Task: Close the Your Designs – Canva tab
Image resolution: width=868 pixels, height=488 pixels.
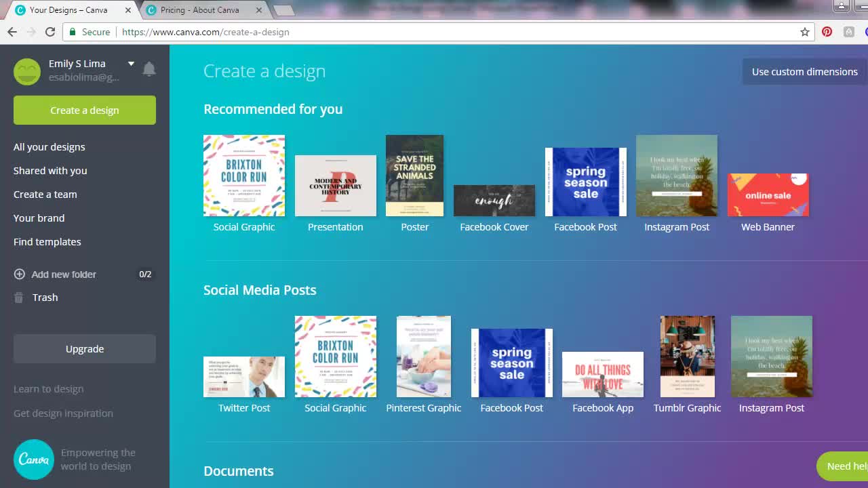Action: [x=128, y=10]
